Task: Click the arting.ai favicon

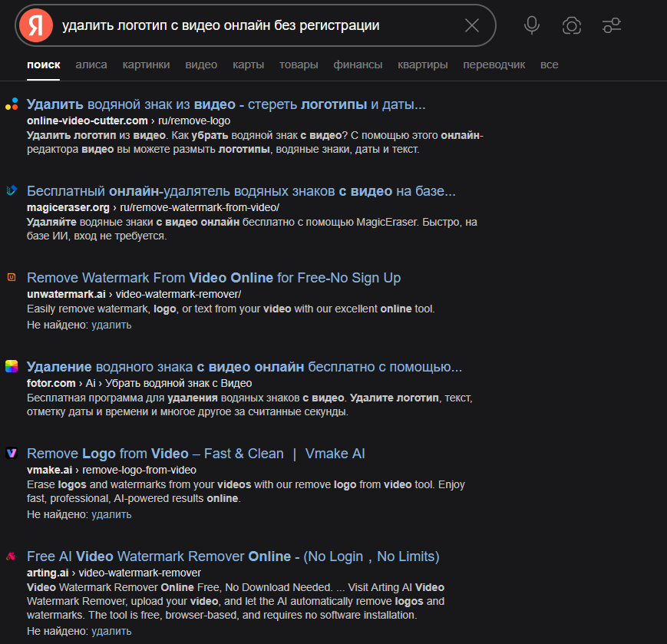Action: [12, 556]
